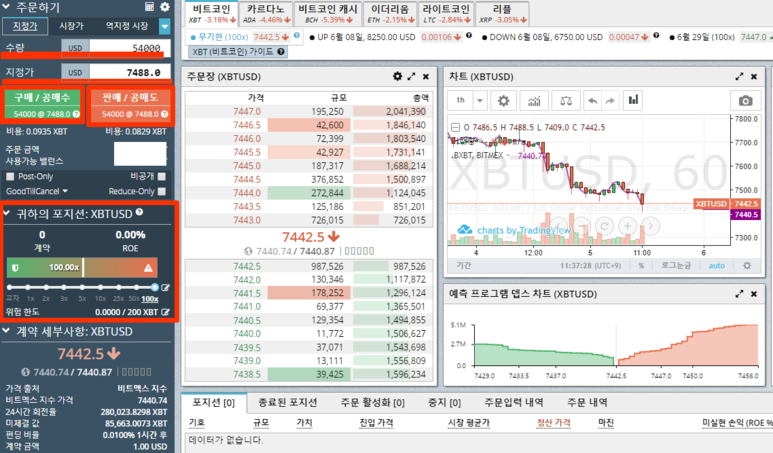This screenshot has width=773, height=453.
Task: Expand the depth chart panel to fullscreen
Action: tap(739, 294)
